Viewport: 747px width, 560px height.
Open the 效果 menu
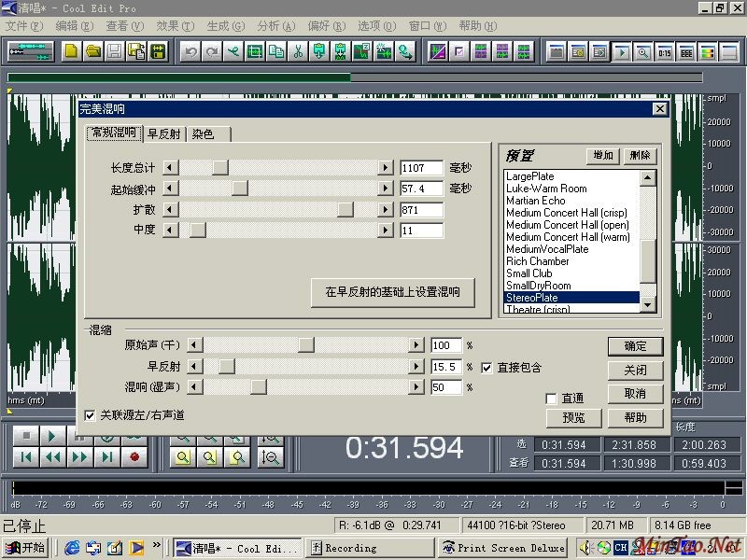click(x=175, y=26)
